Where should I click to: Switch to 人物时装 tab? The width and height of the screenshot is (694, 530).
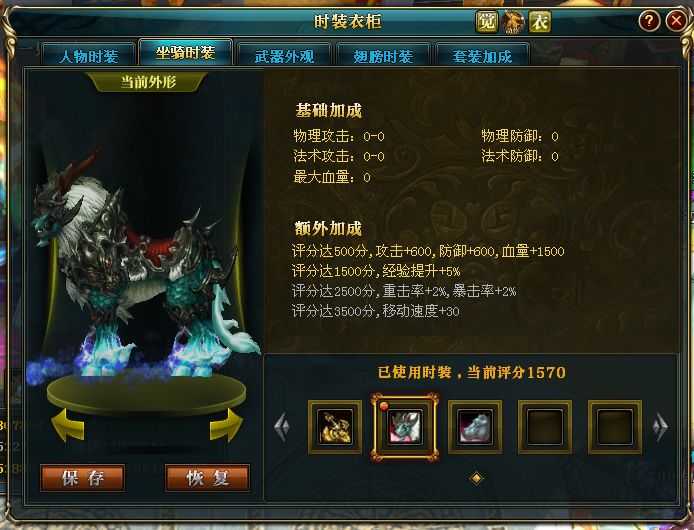[x=89, y=56]
